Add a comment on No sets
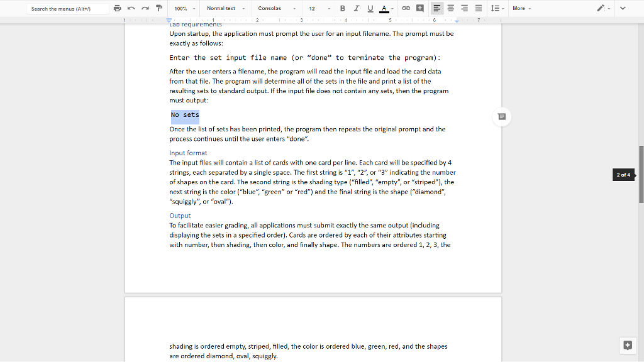This screenshot has height=362, width=644. point(501,117)
